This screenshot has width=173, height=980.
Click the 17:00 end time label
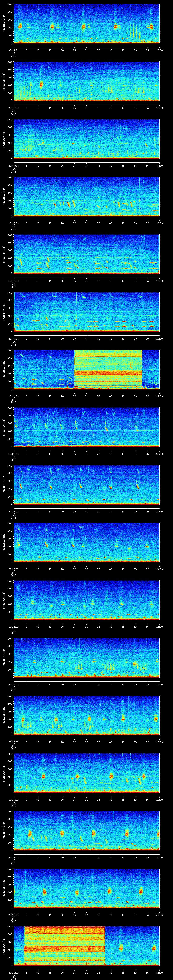click(x=160, y=165)
